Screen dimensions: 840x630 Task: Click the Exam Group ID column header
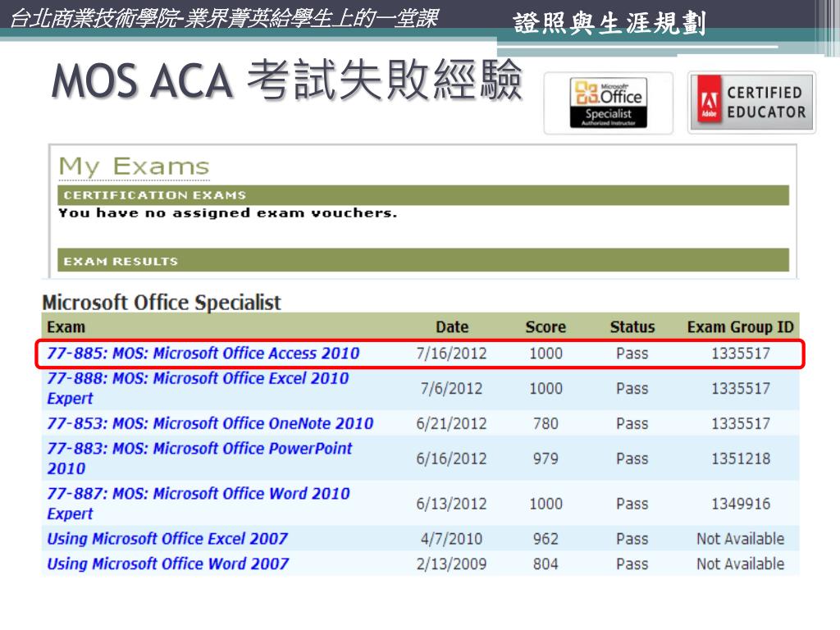[x=741, y=326]
